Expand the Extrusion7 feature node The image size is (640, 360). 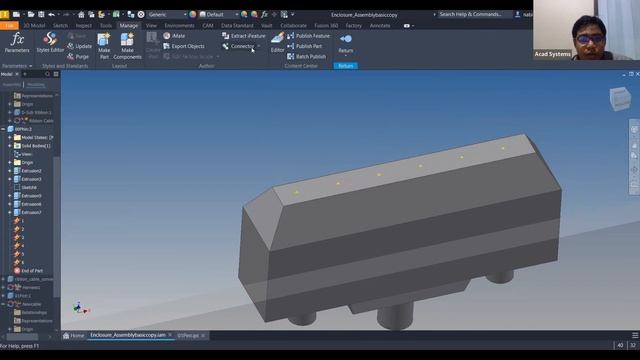point(10,212)
